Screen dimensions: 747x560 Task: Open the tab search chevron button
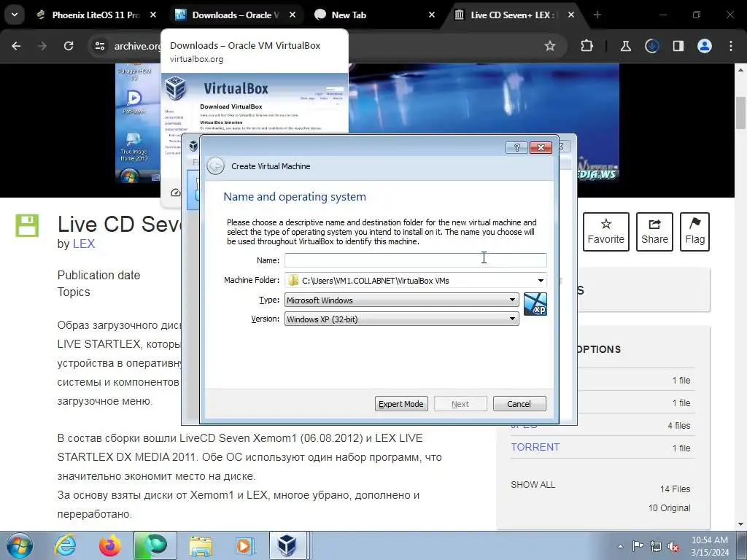tap(15, 15)
